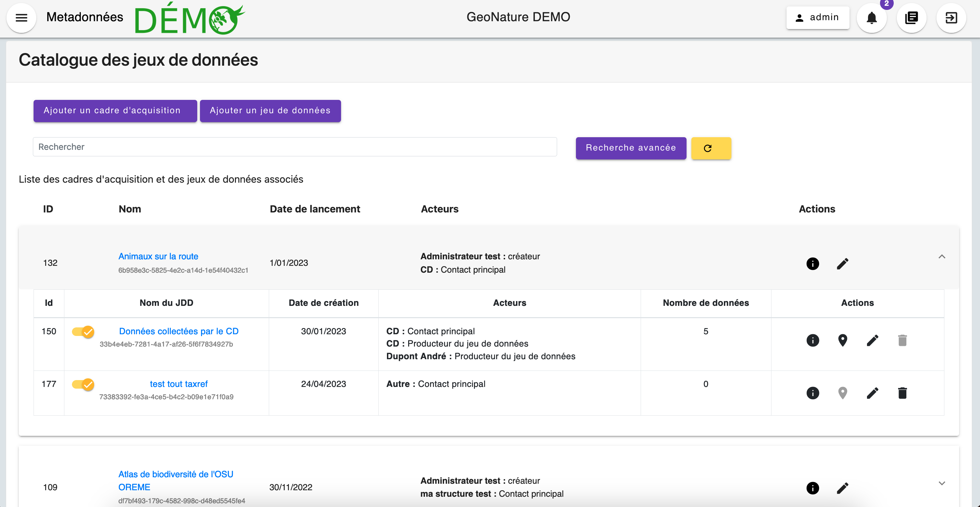Click Ajouter un cadre d'acquisition
980x507 pixels.
tap(115, 110)
